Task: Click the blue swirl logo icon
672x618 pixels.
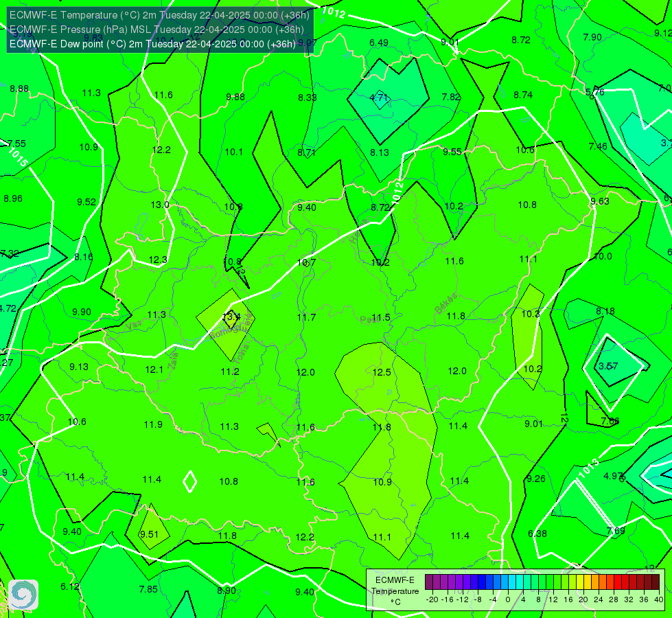Action: point(23,595)
